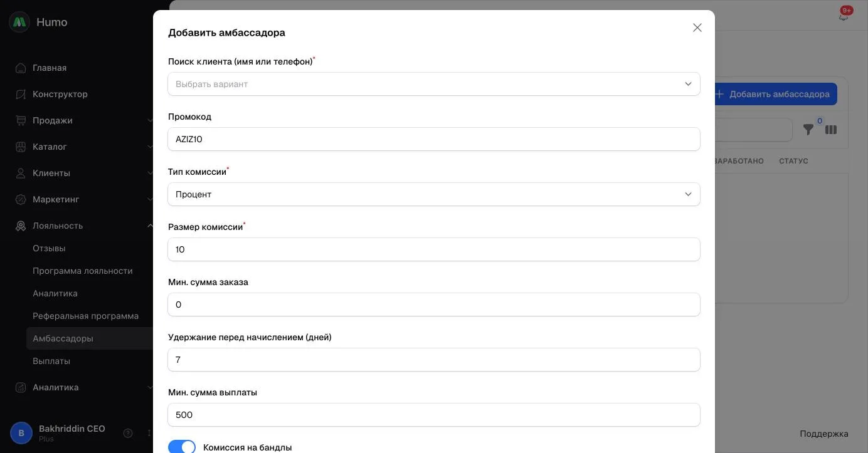Viewport: 868px width, 453px height.
Task: Click the Конструктор sidebar icon
Action: [x=21, y=94]
